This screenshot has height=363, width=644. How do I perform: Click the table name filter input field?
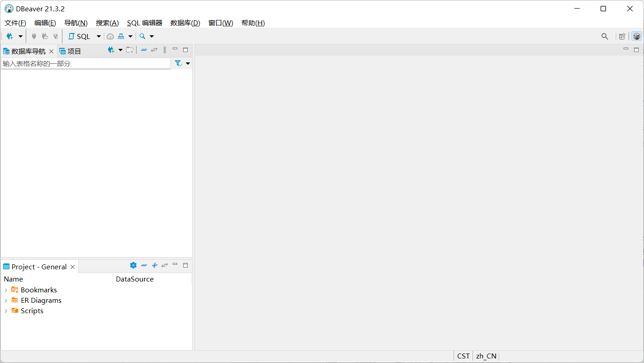(x=86, y=64)
